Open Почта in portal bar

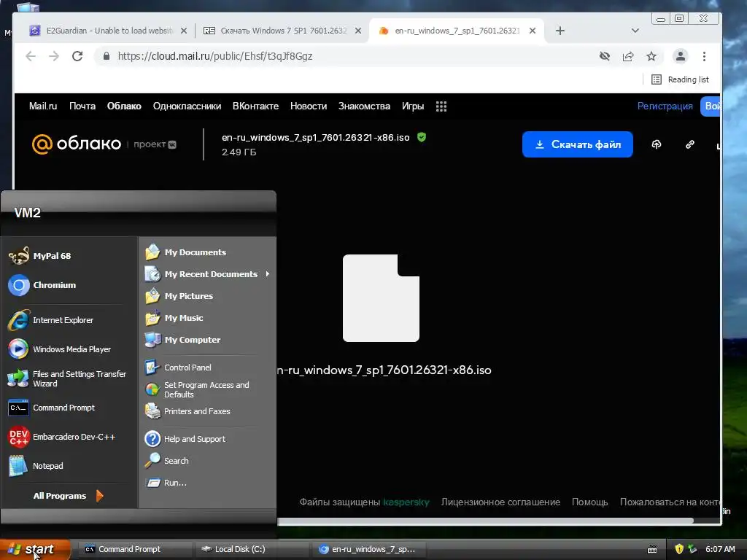coord(82,106)
